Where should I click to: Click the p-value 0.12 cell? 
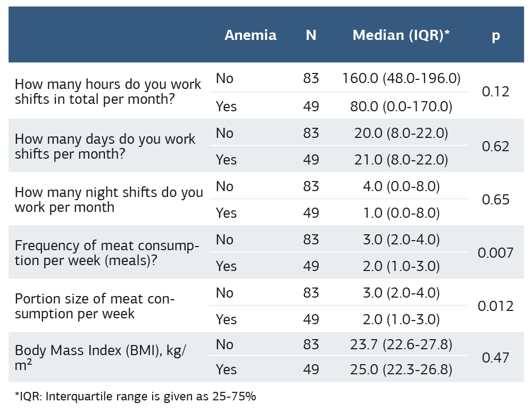pos(495,92)
